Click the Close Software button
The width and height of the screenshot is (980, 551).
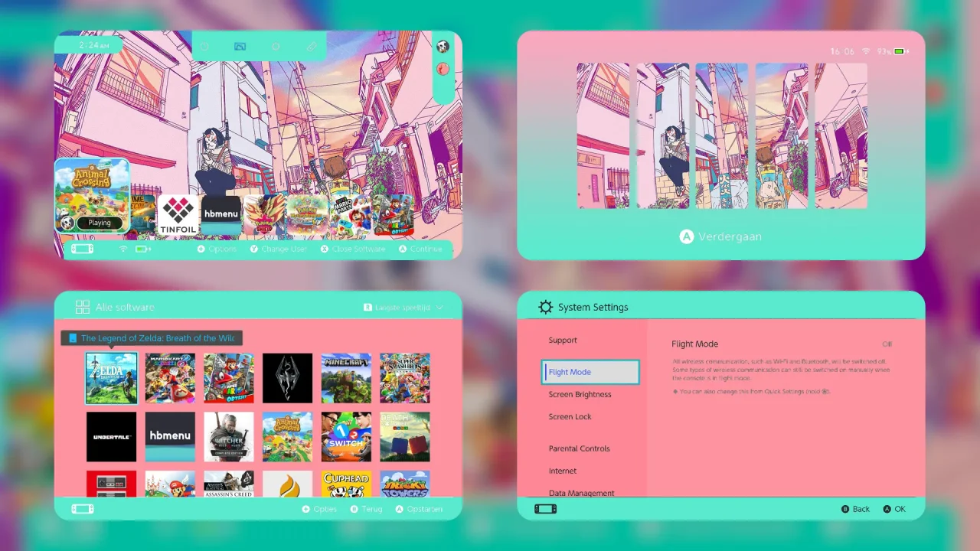[352, 249]
